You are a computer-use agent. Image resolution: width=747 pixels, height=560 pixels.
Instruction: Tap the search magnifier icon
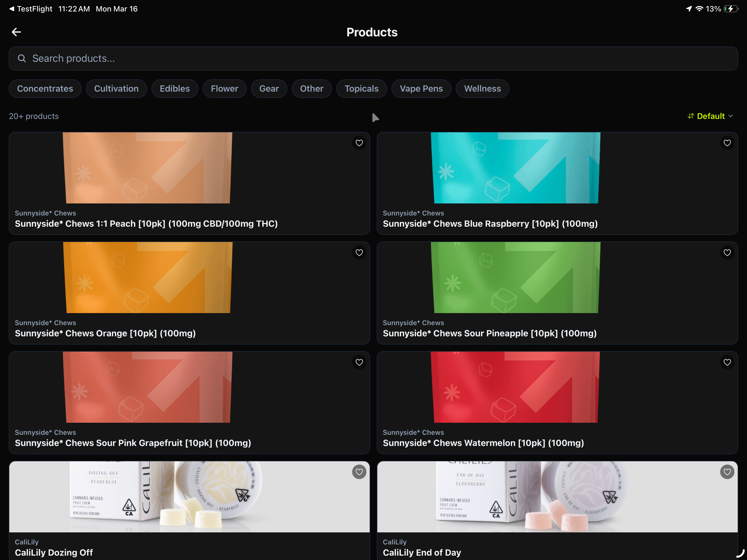(22, 59)
